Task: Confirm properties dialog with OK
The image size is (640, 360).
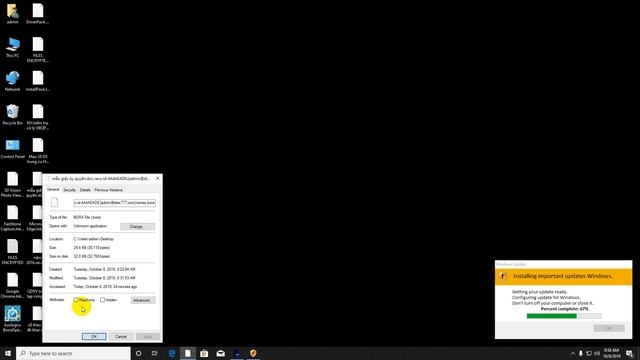Action: click(94, 336)
